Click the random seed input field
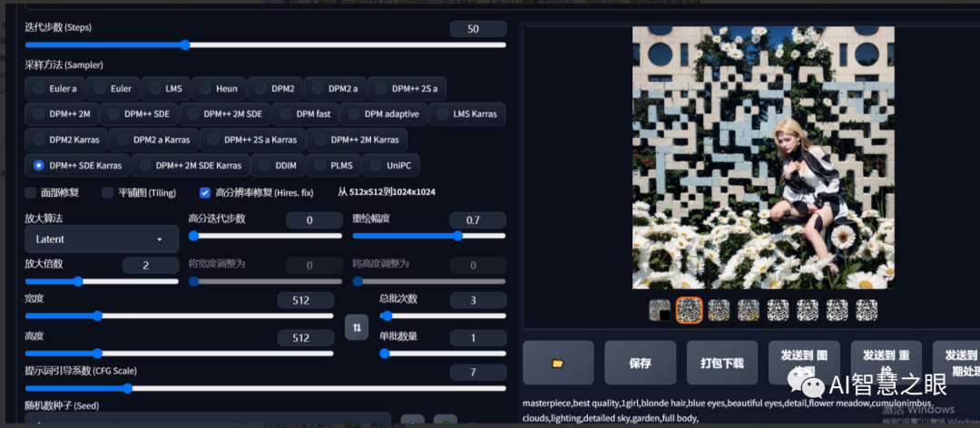This screenshot has width=980, height=428. click(208, 420)
